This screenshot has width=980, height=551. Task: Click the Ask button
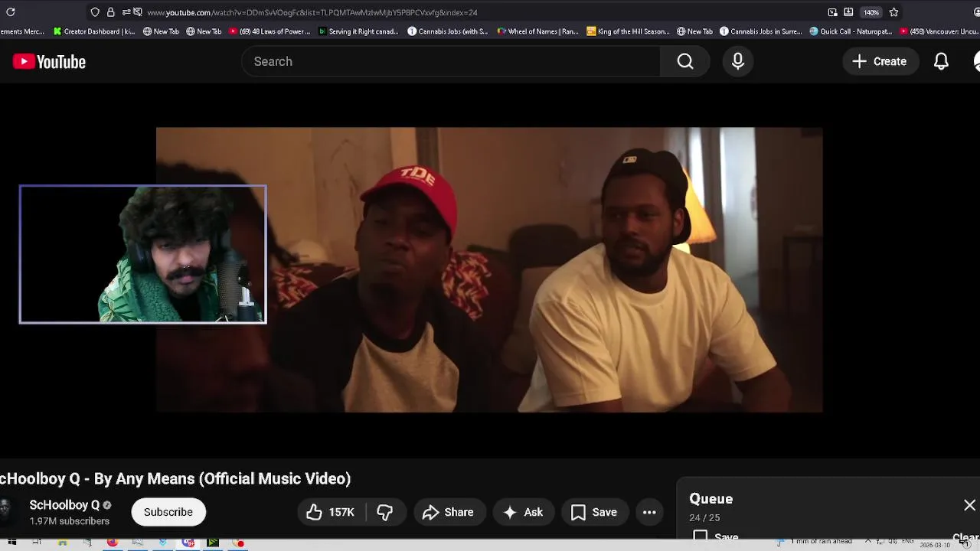[523, 512]
